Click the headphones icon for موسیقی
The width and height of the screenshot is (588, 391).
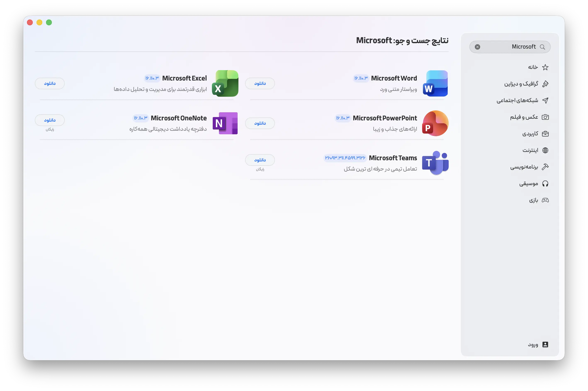[545, 183]
